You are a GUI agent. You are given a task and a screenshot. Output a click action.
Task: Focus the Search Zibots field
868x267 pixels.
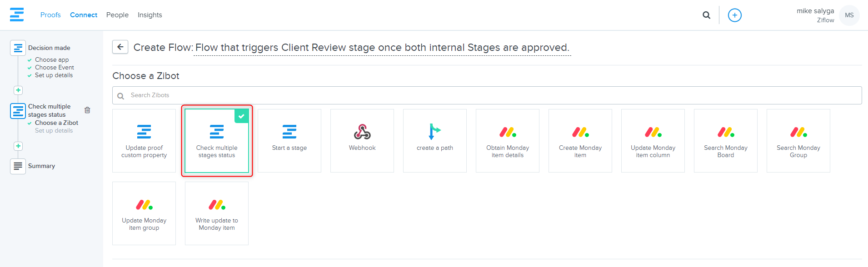coord(487,95)
